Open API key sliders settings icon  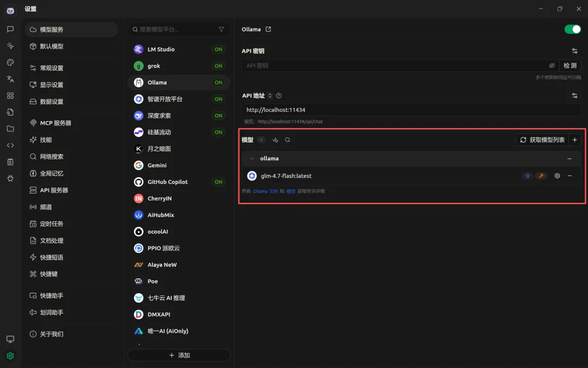574,51
